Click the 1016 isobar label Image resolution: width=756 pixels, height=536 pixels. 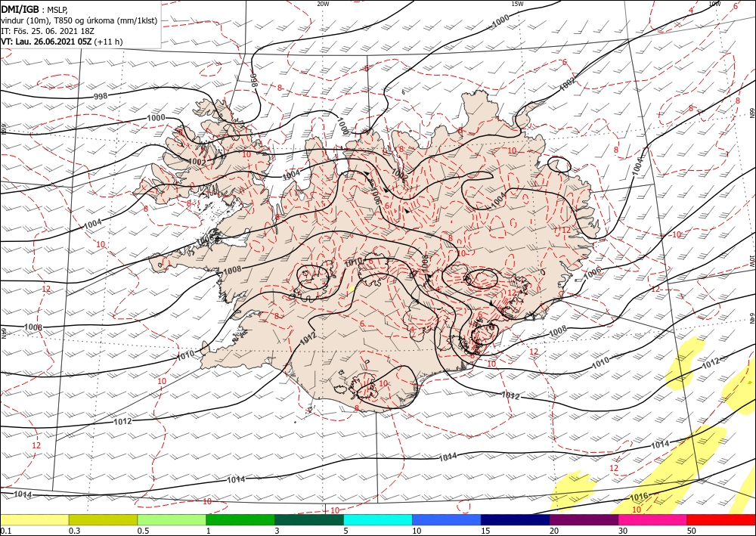click(x=639, y=497)
